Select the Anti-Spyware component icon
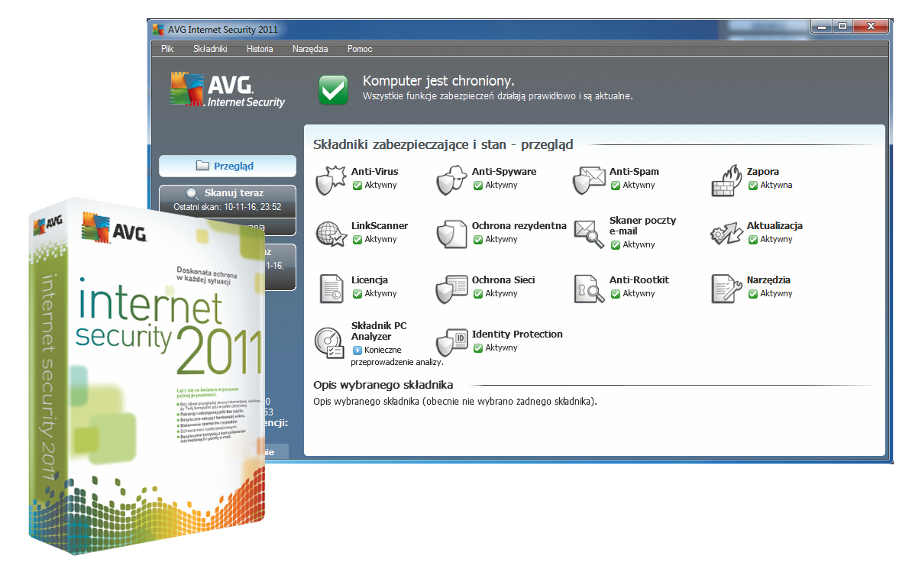Screen dimensions: 912x588 pos(451,179)
